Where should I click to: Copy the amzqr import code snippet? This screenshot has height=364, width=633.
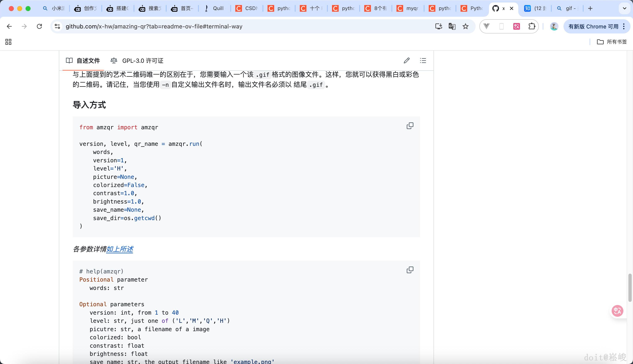pos(409,126)
